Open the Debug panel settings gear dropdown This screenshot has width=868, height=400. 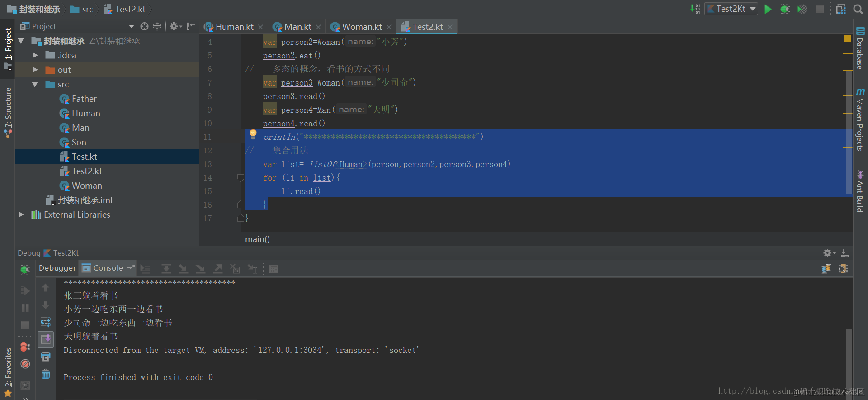[x=829, y=253]
